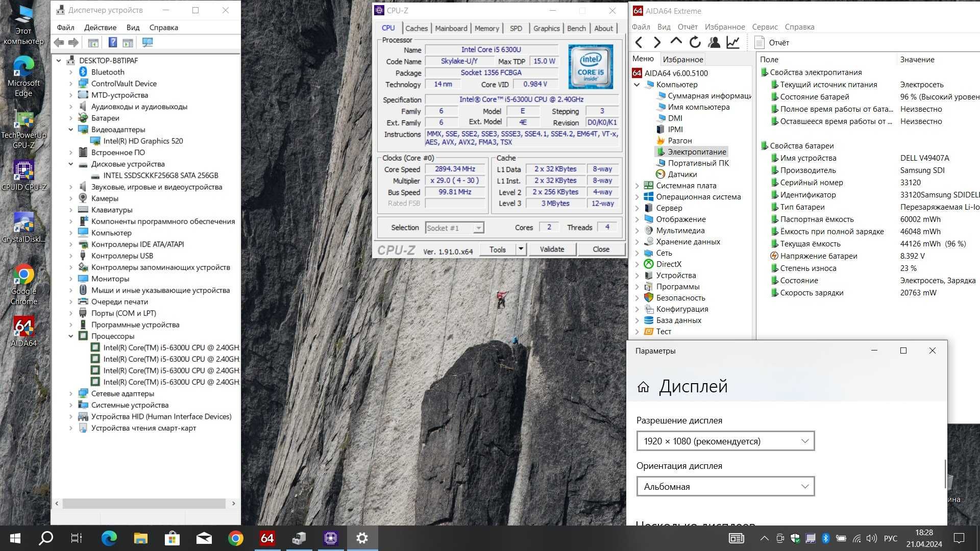Collapse Процессоры node in Device Manager
Viewport: 980px width, 551px height.
click(71, 336)
